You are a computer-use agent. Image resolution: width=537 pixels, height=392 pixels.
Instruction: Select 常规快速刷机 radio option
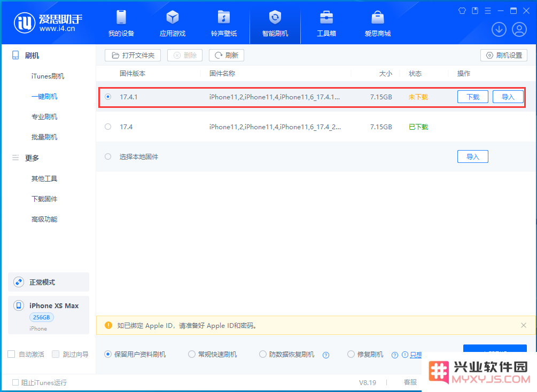pyautogui.click(x=192, y=354)
